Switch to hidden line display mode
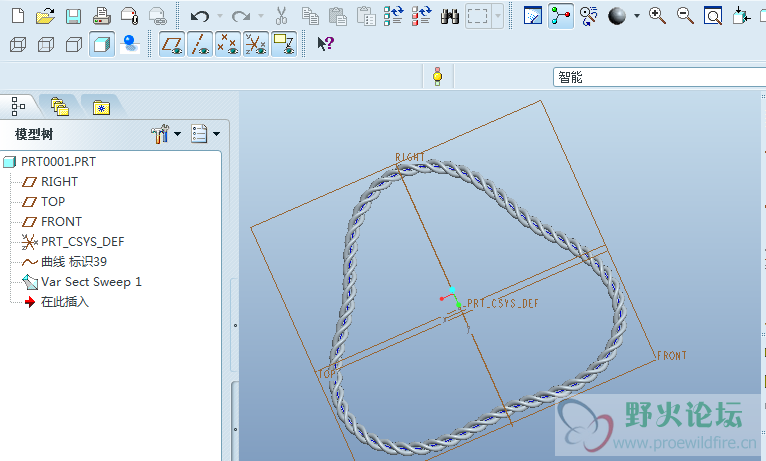 pyautogui.click(x=46, y=45)
